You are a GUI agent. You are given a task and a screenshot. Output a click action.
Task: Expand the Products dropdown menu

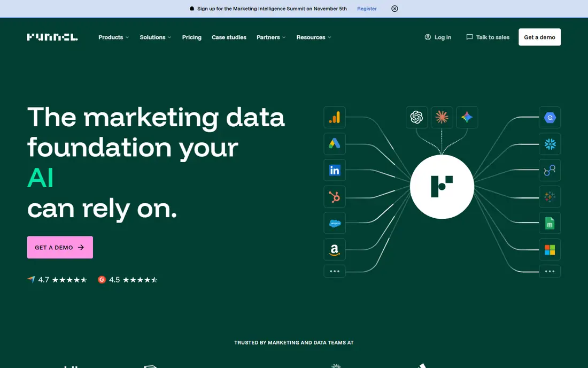tap(114, 37)
